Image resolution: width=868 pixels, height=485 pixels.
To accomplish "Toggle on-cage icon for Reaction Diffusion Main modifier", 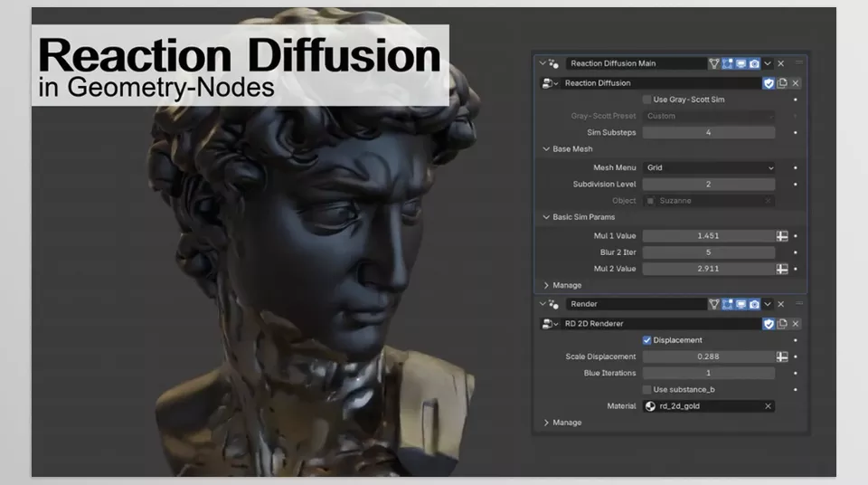I will [714, 63].
